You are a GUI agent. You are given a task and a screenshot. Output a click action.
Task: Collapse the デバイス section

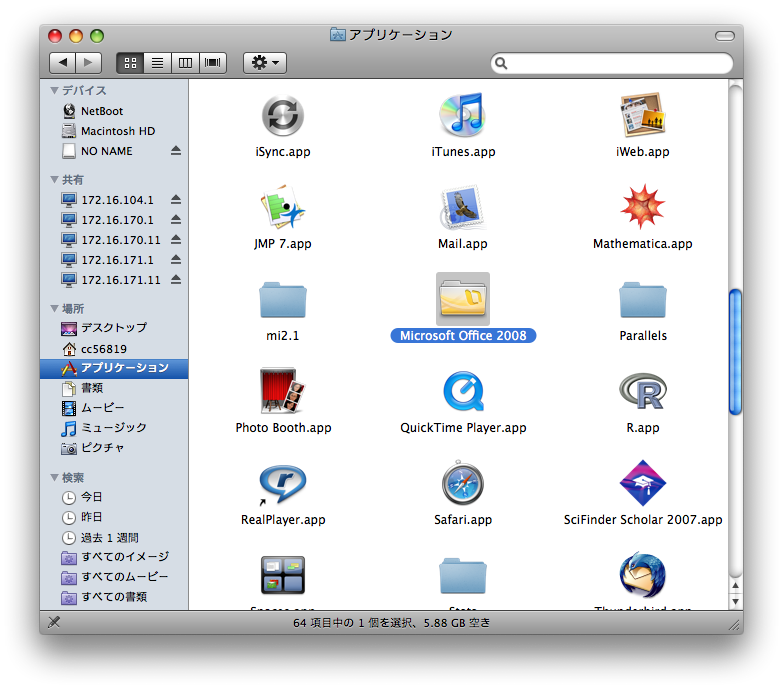(54, 90)
